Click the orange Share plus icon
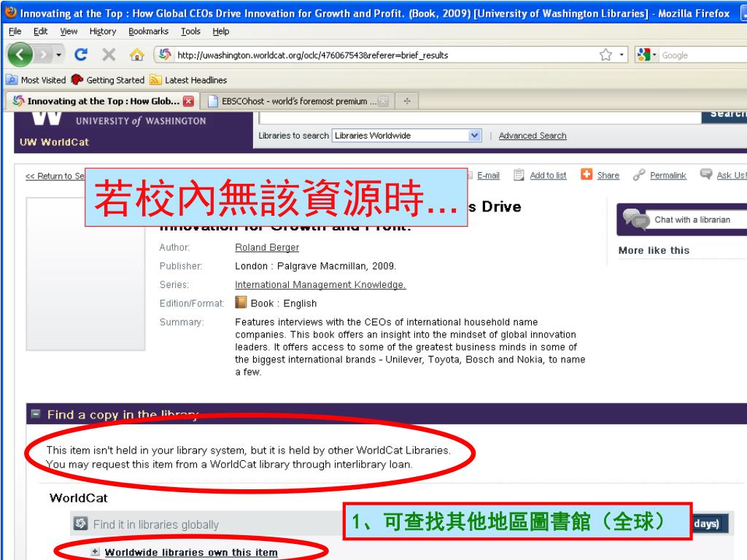The width and height of the screenshot is (747, 560). point(586,174)
